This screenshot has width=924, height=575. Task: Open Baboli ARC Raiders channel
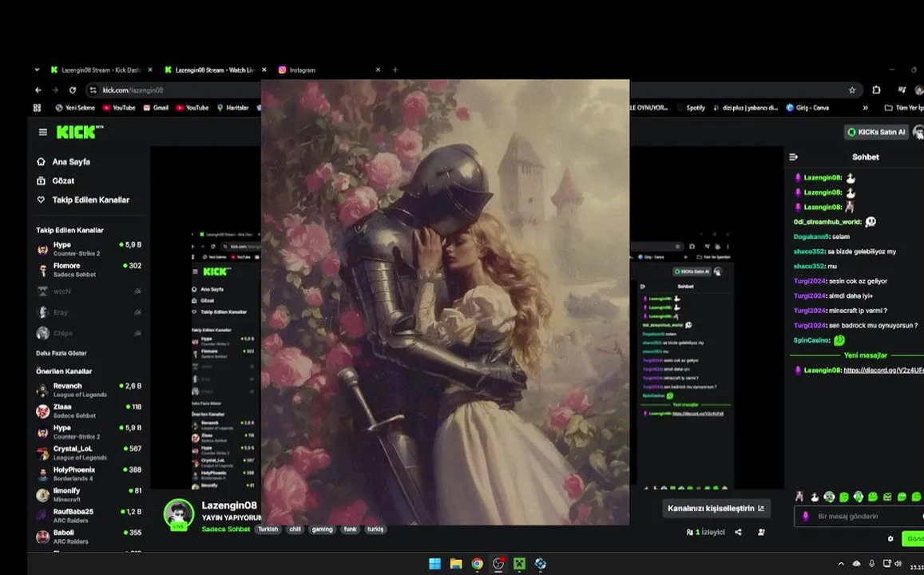click(x=89, y=537)
